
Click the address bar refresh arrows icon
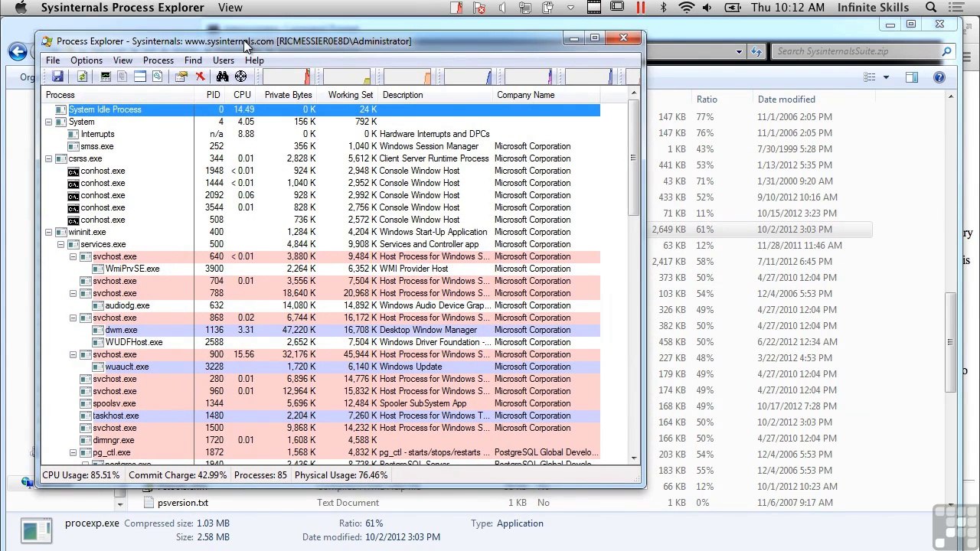[x=756, y=51]
